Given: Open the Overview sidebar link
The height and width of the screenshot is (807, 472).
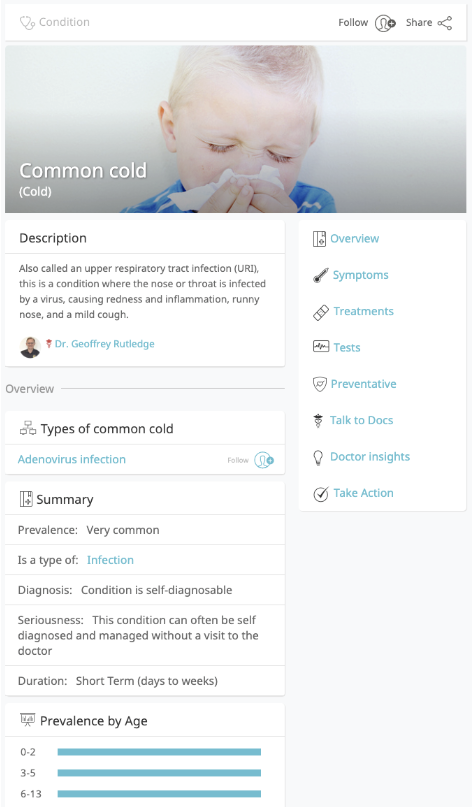Looking at the screenshot, I should tap(355, 239).
